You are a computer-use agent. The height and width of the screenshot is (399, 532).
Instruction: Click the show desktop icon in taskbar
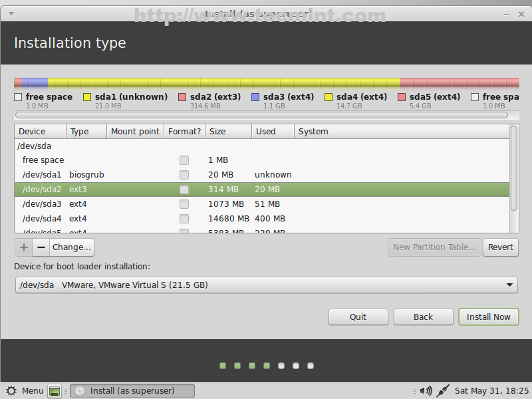point(55,391)
